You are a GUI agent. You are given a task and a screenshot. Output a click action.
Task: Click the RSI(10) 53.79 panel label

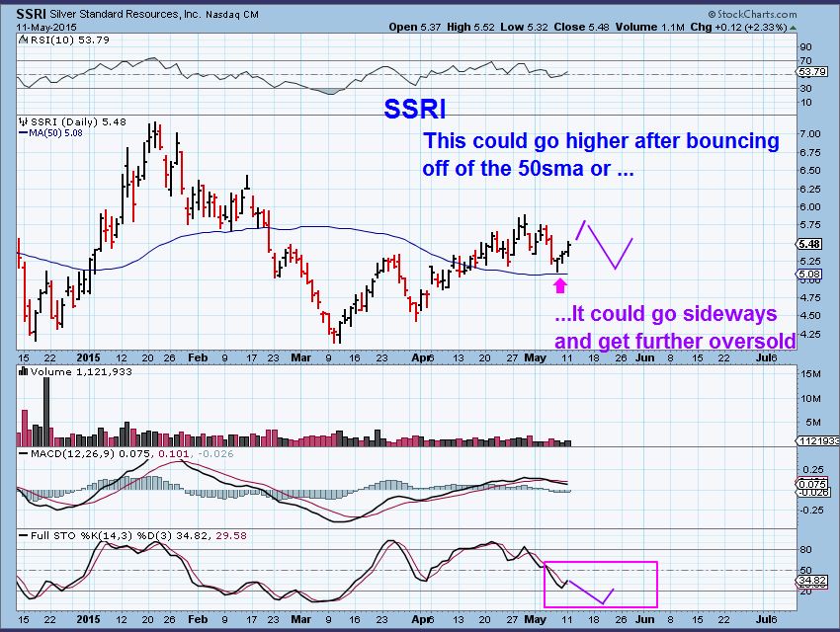coord(69,39)
